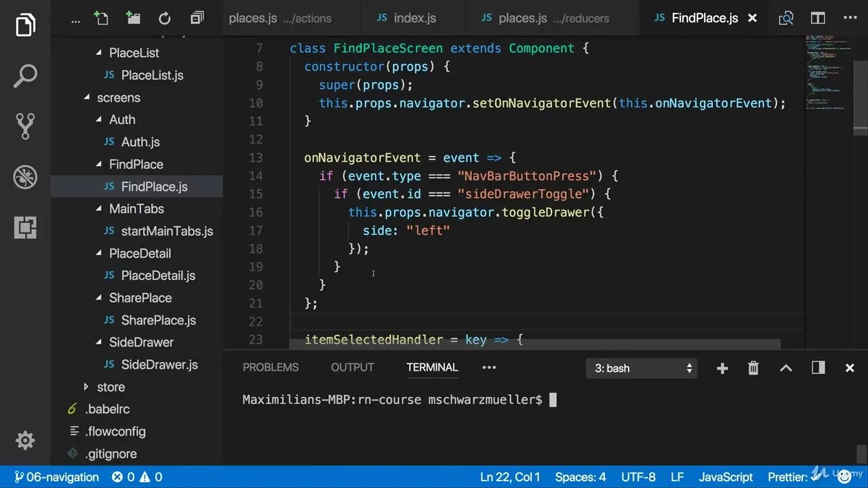Collapse the FindPlace folder

136,164
